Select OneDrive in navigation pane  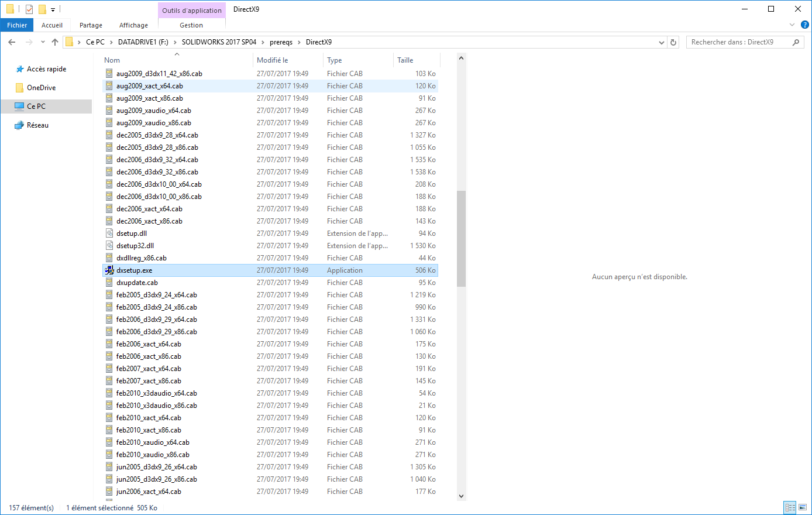point(41,88)
